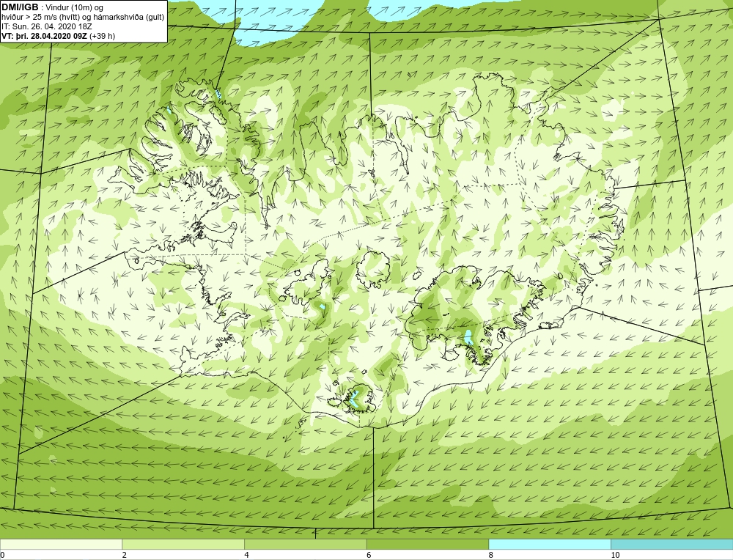Viewport: 733px width, 560px height.
Task: Click the 'DMI/IGB' title text
Action: pyautogui.click(x=20, y=7)
